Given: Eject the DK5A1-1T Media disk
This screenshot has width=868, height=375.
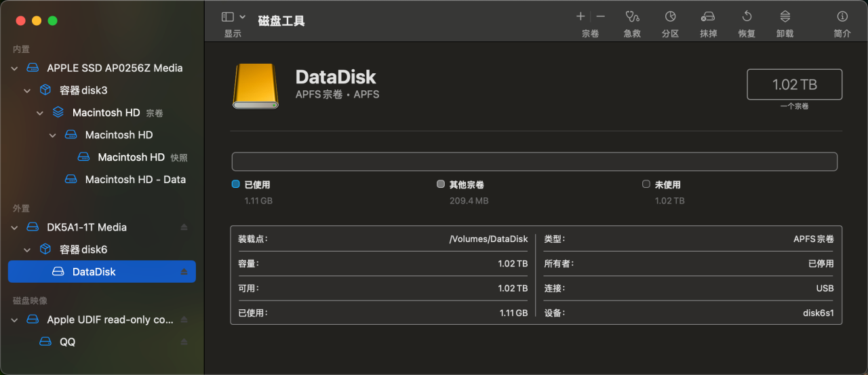Looking at the screenshot, I should pos(184,227).
